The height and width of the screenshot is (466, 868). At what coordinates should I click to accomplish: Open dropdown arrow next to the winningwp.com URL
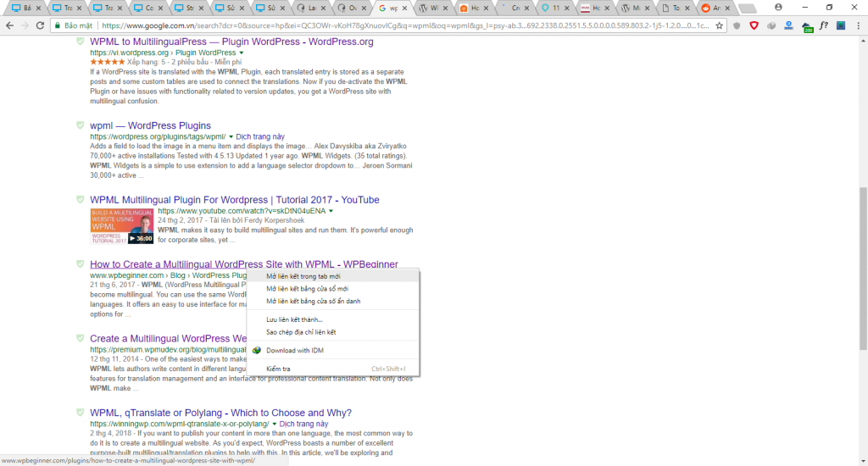(x=274, y=424)
